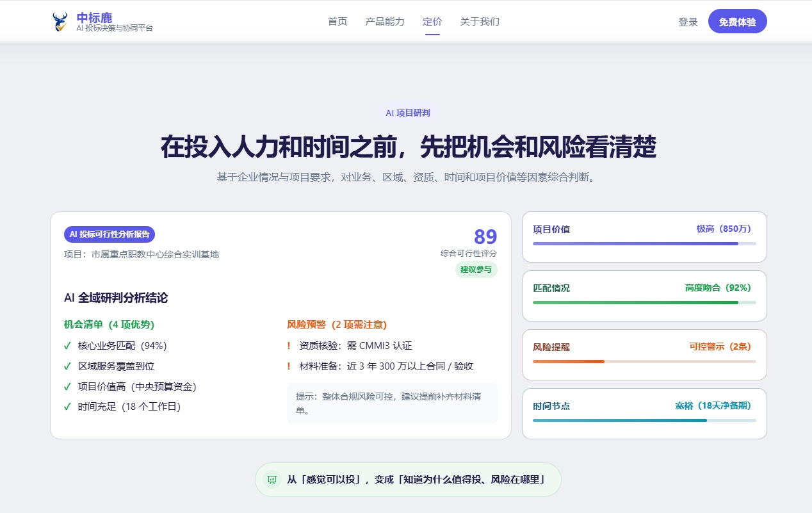Image resolution: width=812 pixels, height=513 pixels.
Task: Click the score number 89
Action: pos(485,236)
